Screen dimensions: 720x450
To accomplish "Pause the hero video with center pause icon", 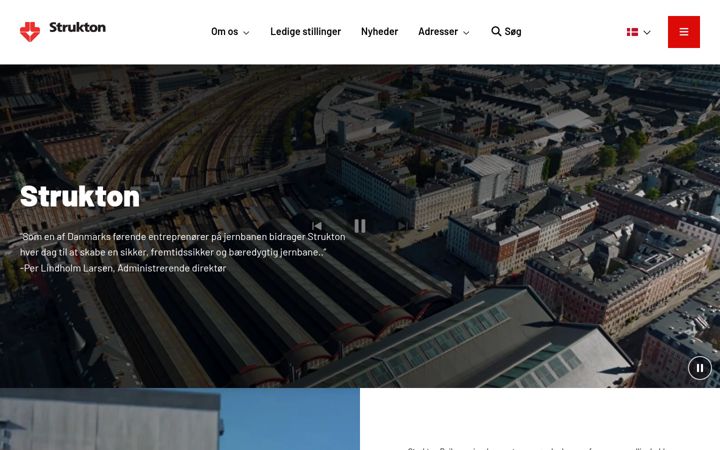I will (x=360, y=226).
